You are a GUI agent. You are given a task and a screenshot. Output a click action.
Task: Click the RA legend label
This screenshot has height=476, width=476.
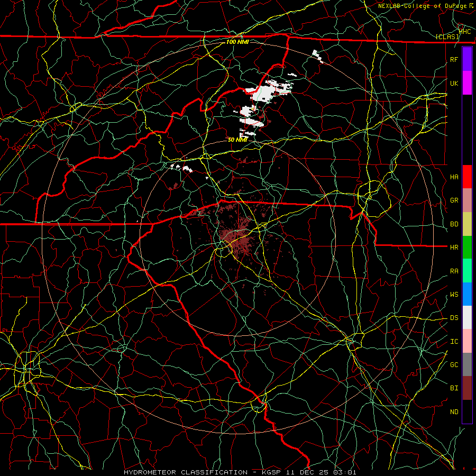pos(454,271)
